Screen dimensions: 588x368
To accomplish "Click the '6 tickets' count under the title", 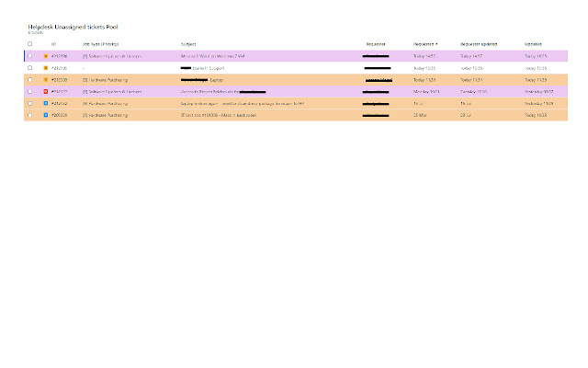I will click(x=36, y=33).
